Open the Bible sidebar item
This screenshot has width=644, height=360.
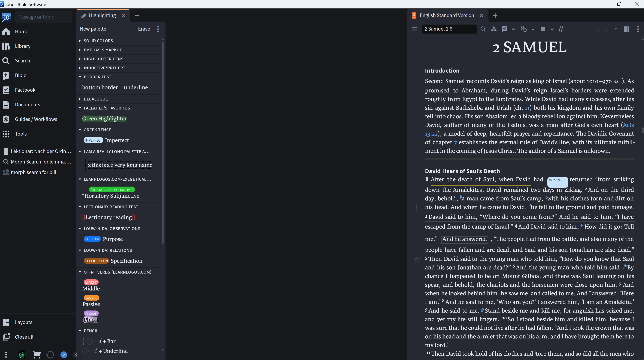coord(14,75)
